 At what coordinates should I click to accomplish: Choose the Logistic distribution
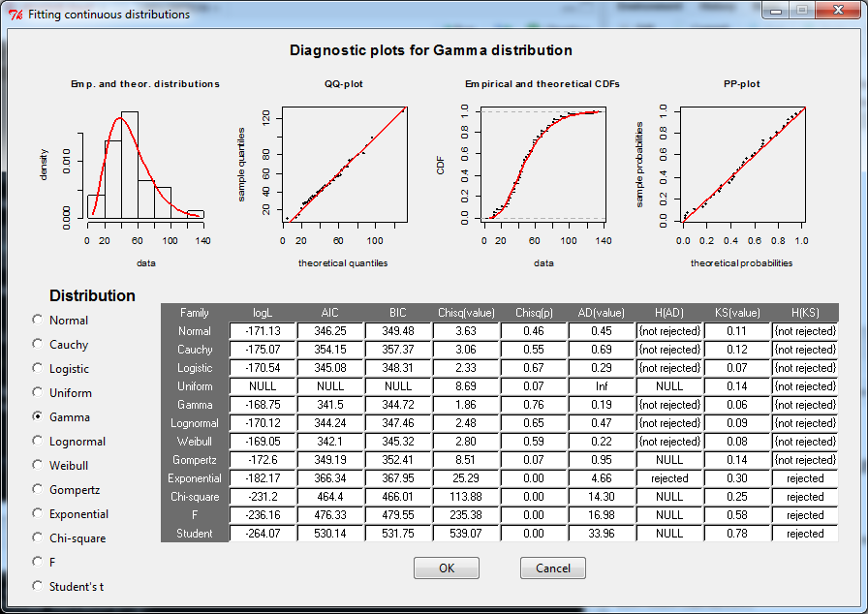[37, 368]
